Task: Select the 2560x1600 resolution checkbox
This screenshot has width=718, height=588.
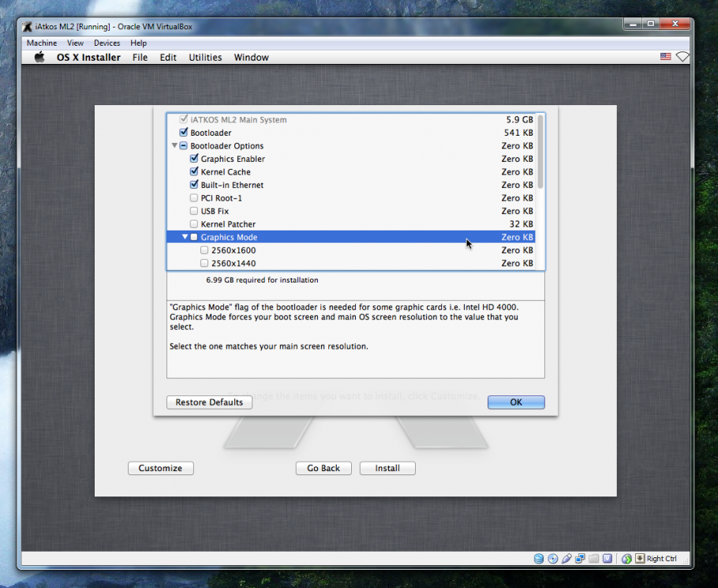Action: click(204, 250)
